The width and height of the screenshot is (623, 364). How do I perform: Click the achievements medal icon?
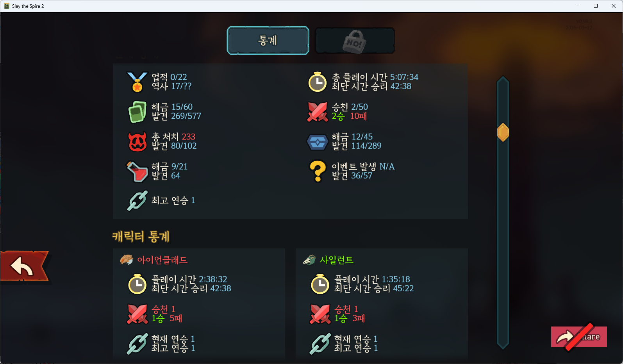point(137,82)
